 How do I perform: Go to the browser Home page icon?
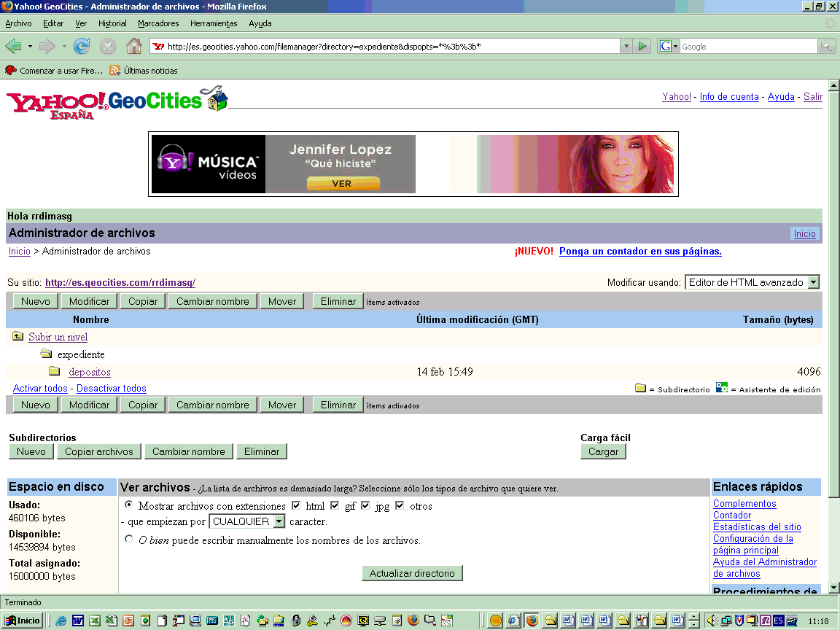[x=134, y=46]
